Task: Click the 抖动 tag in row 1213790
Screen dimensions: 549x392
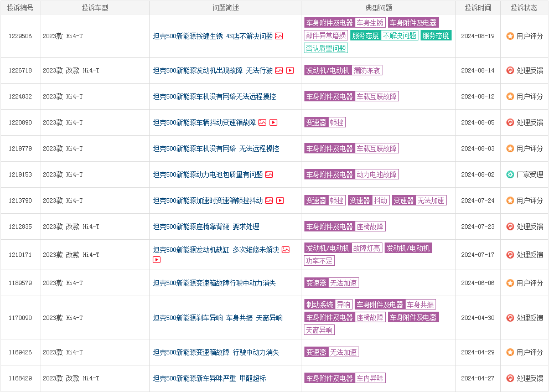Action: (381, 201)
